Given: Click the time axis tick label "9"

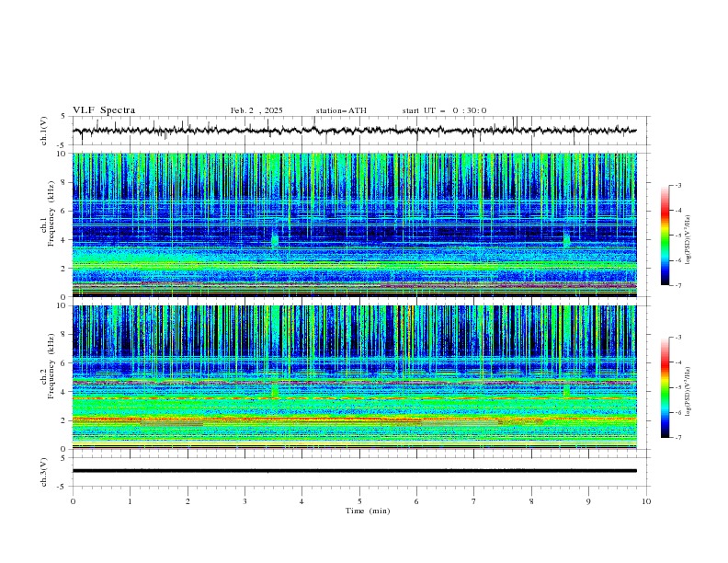Looking at the screenshot, I should [588, 501].
